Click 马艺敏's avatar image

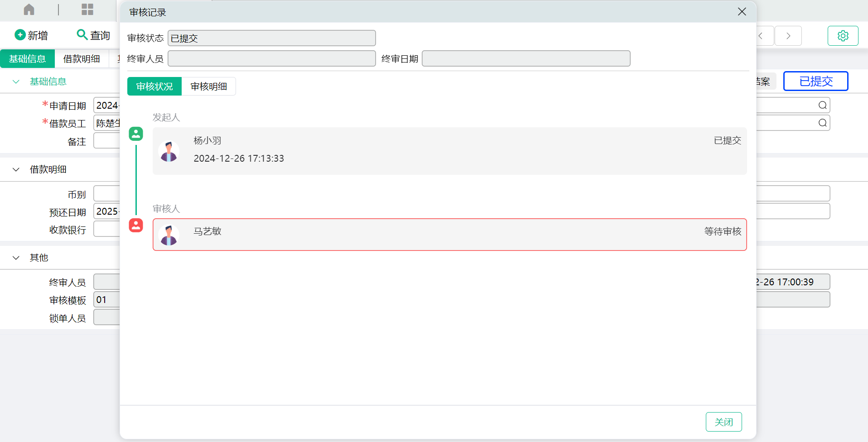click(x=169, y=235)
